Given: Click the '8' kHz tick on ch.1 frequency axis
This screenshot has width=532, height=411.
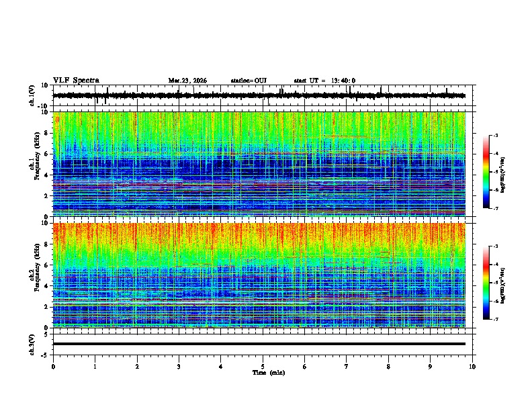Looking at the screenshot, I should 46,133.
